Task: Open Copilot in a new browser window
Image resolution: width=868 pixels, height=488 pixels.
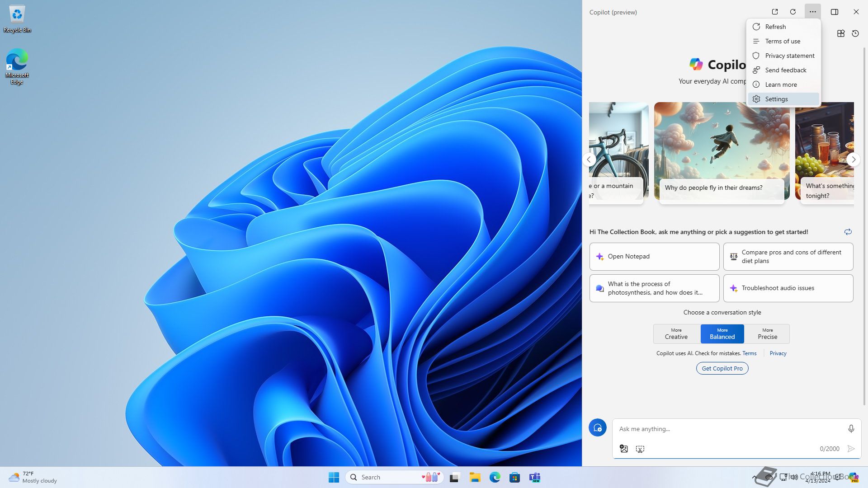Action: click(x=774, y=12)
